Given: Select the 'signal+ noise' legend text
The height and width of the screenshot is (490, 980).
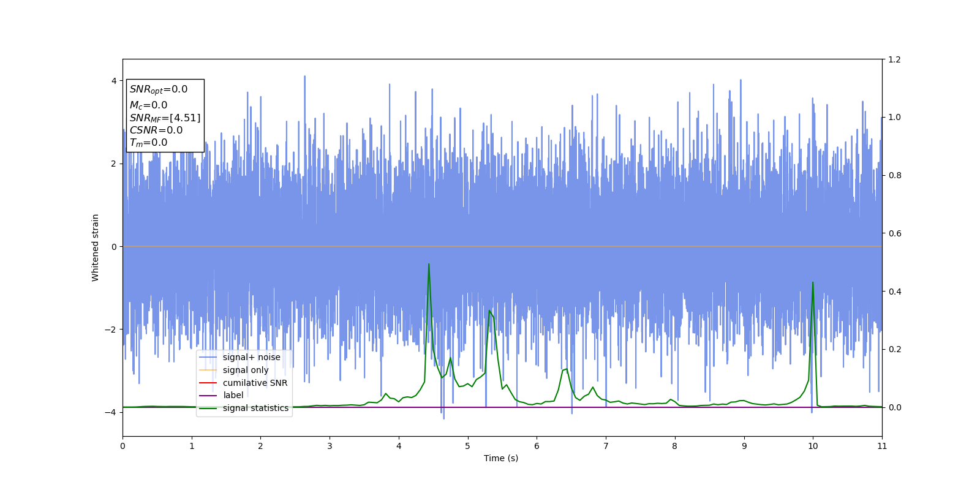Looking at the screenshot, I should pos(251,357).
